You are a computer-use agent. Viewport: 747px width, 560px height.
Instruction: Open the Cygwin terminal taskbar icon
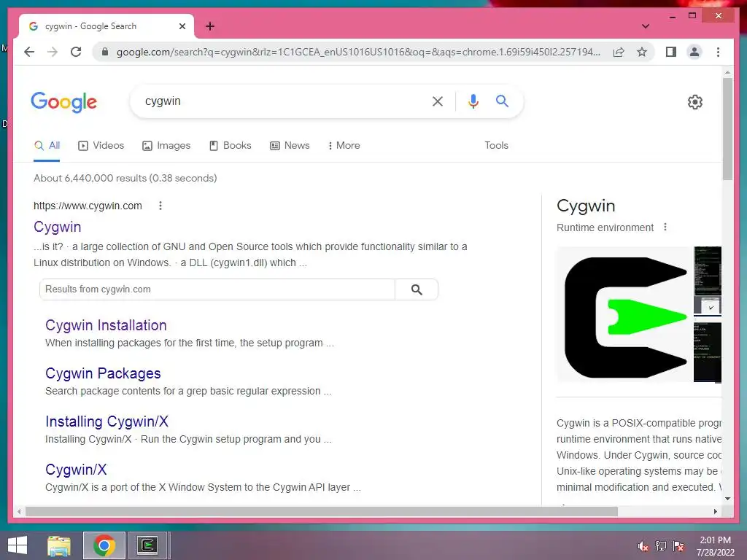tap(147, 545)
